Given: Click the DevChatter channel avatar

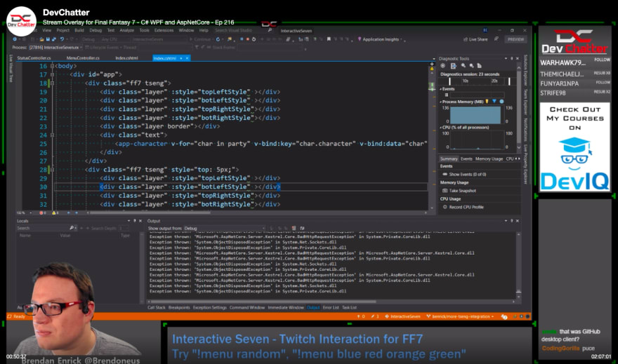Looking at the screenshot, I should pyautogui.click(x=21, y=21).
